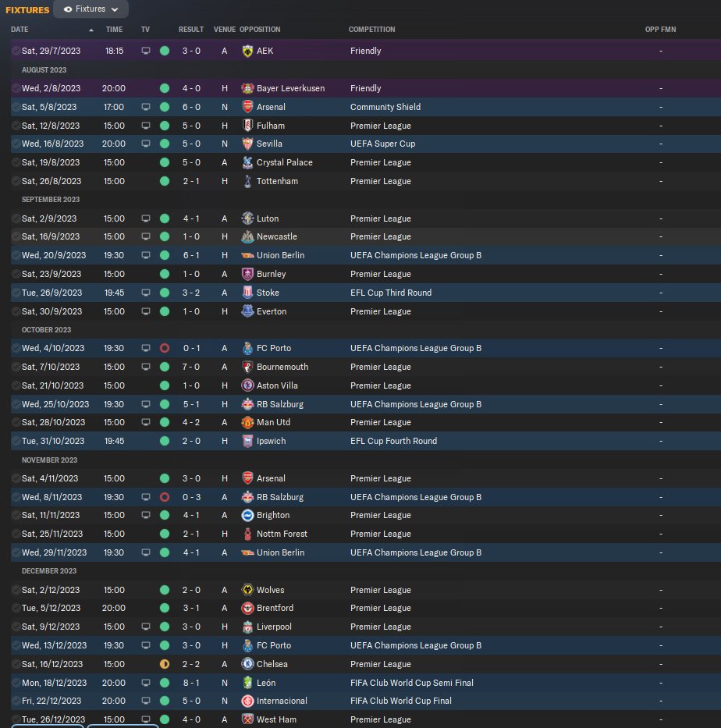Click the Ipswich club badge
Screen dimensions: 721x728
point(247,441)
